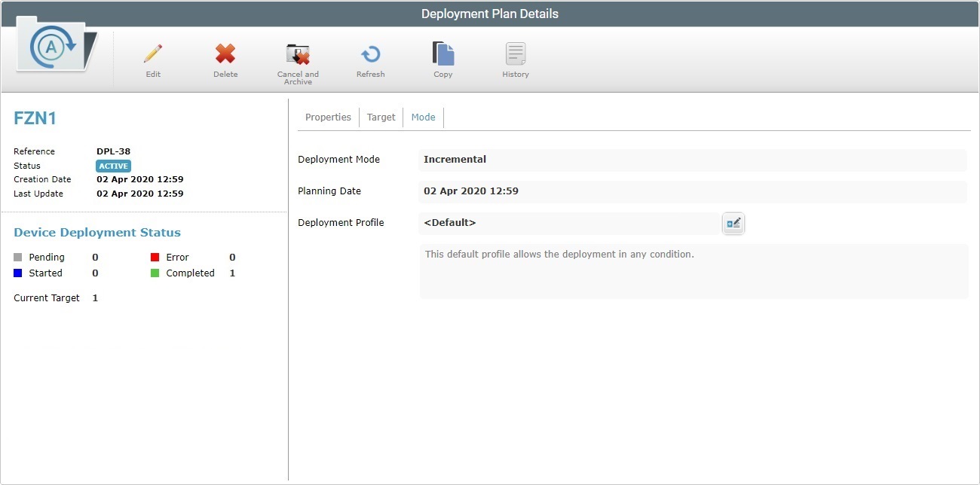Click the Completed count in Device Deployment Status

[x=232, y=273]
